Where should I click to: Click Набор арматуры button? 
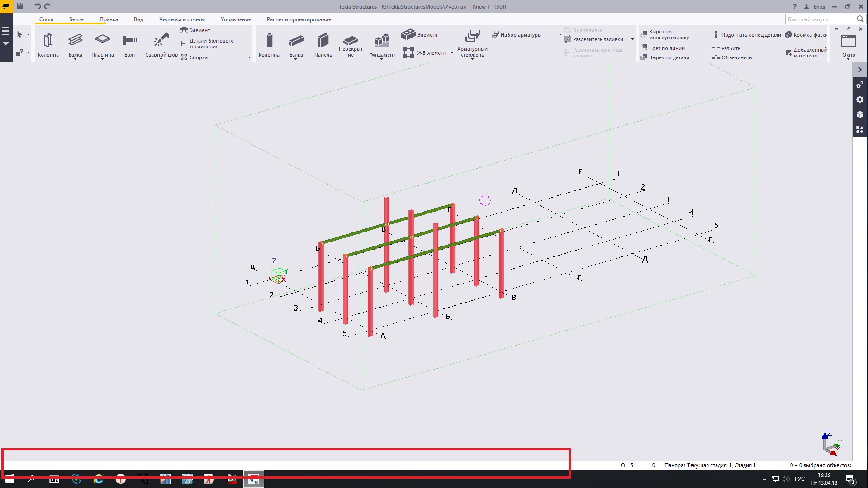tap(517, 35)
